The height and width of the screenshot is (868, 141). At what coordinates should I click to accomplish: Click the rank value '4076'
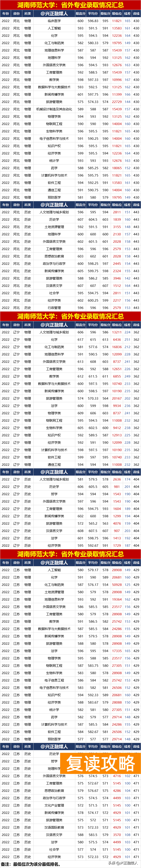[117, 523]
